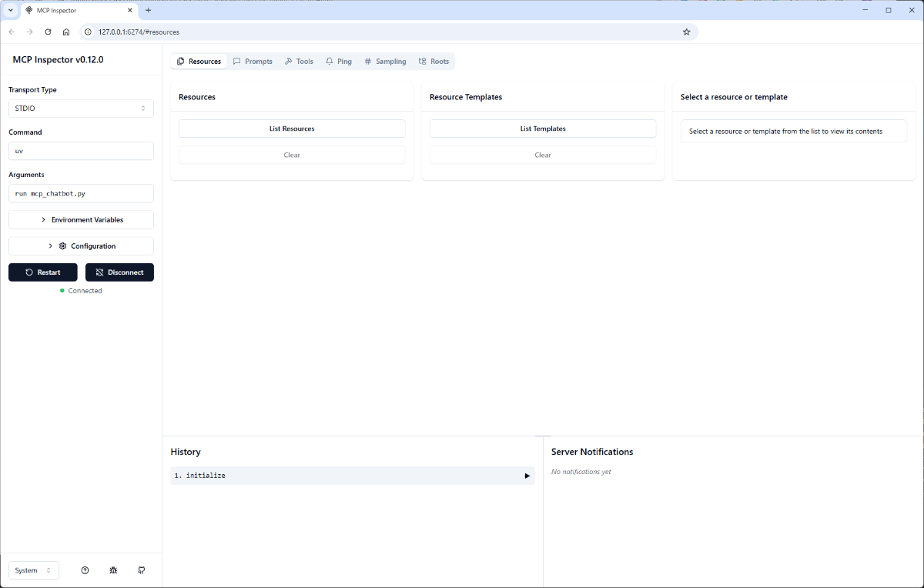Click the browser reload icon
This screenshot has height=588, width=924.
click(x=48, y=32)
